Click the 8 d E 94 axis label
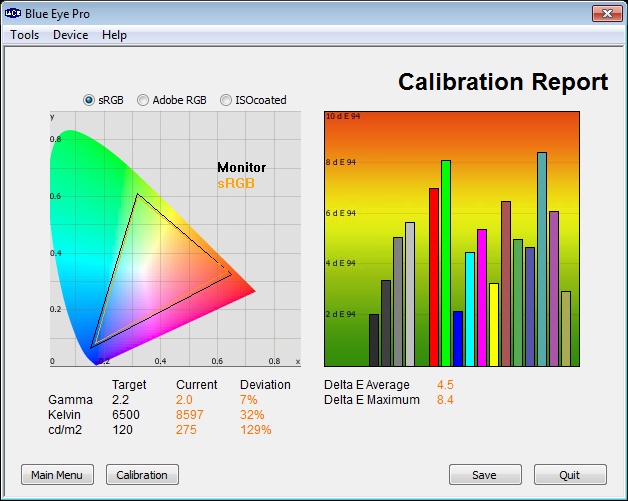 pos(340,162)
